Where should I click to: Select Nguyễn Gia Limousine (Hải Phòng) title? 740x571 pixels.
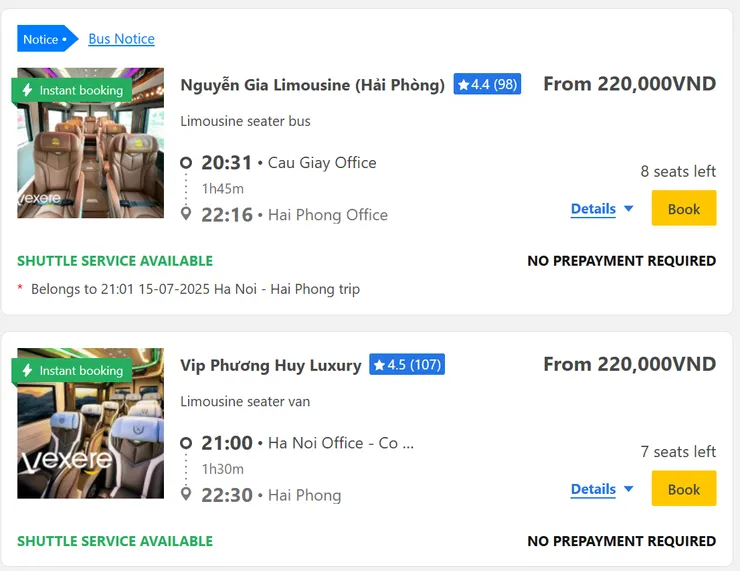point(312,85)
